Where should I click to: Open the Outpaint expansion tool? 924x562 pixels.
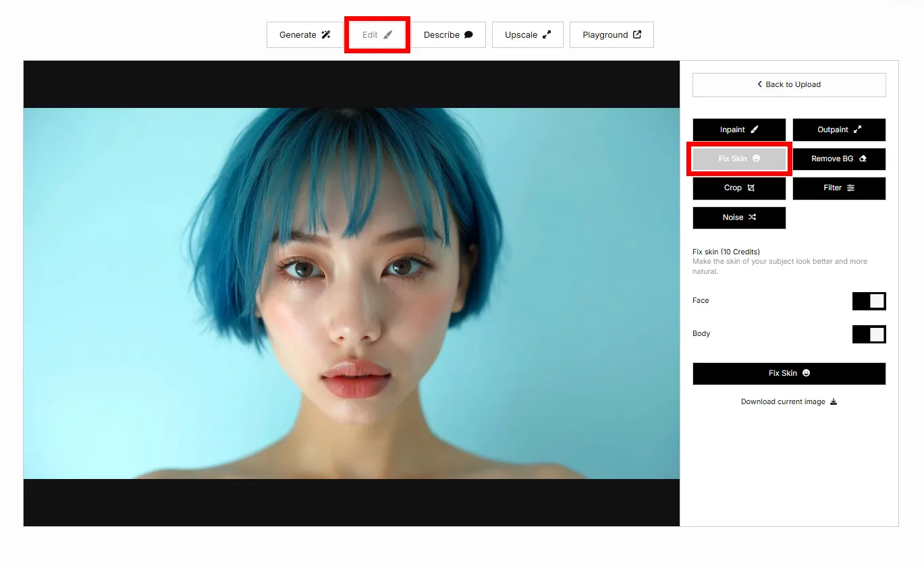pos(839,130)
